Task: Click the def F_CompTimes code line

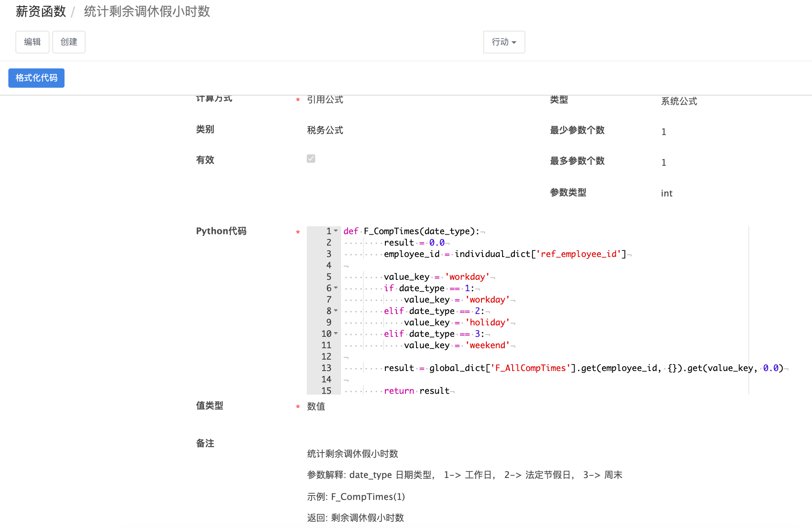Action: coord(413,231)
